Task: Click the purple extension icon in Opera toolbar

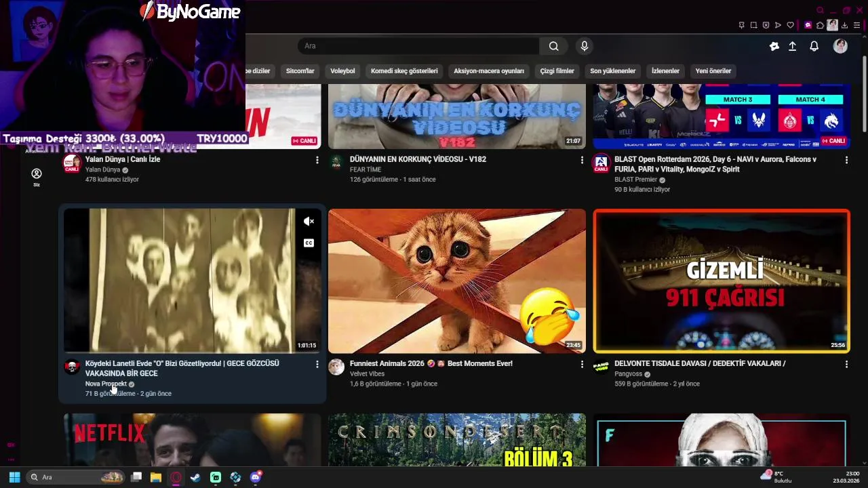Action: 808,25
